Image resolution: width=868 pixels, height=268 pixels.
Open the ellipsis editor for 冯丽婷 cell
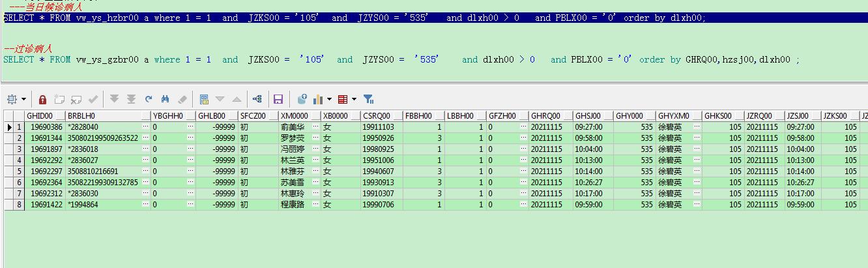point(315,149)
